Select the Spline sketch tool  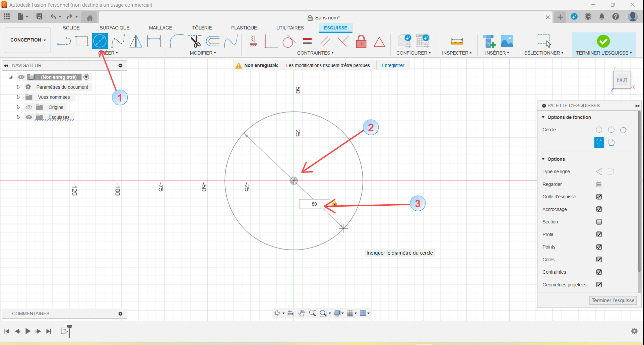point(118,41)
